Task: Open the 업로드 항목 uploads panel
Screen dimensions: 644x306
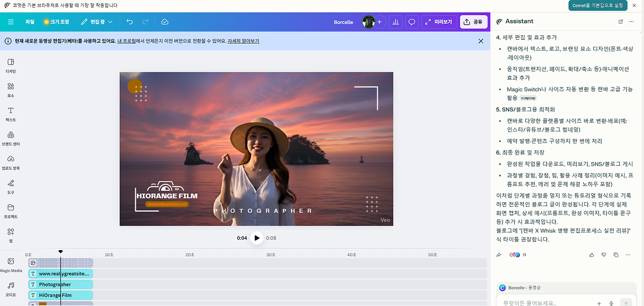Action: tap(11, 163)
